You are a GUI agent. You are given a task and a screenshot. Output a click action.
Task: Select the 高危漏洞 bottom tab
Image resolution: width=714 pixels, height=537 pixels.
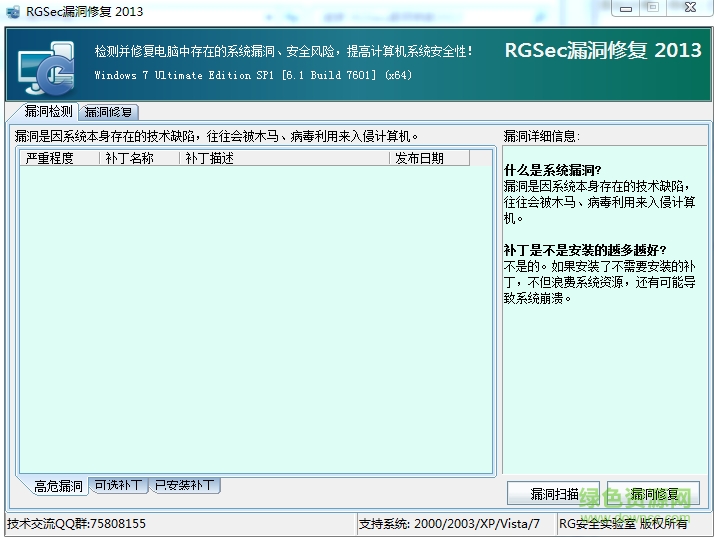pyautogui.click(x=57, y=486)
